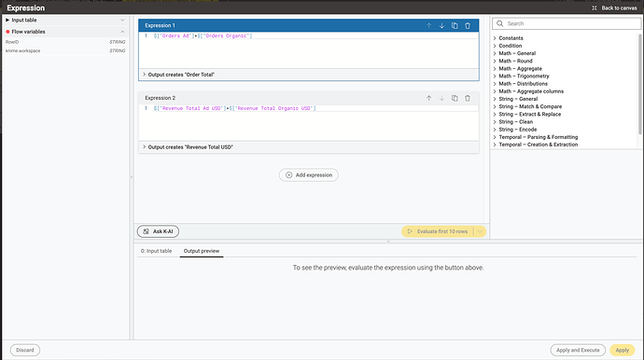
Task: Collapse the Flow variables section
Action: pos(122,32)
